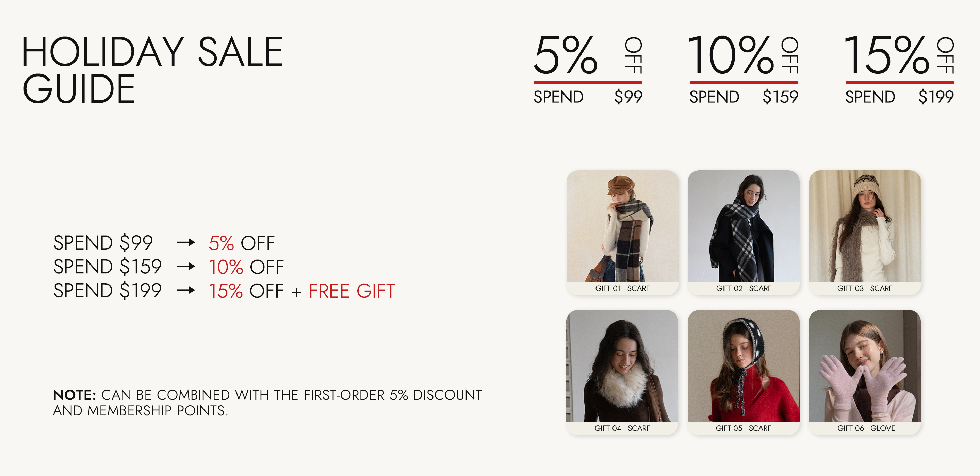Select the Gift 03 fur scarf photo
The image size is (980, 476).
(864, 226)
